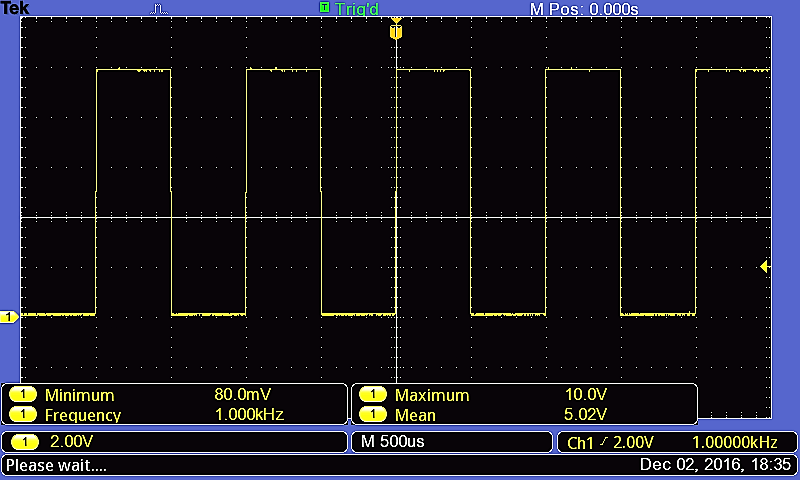Click the 80.0mV minimum value
This screenshot has width=800, height=480.
click(242, 394)
